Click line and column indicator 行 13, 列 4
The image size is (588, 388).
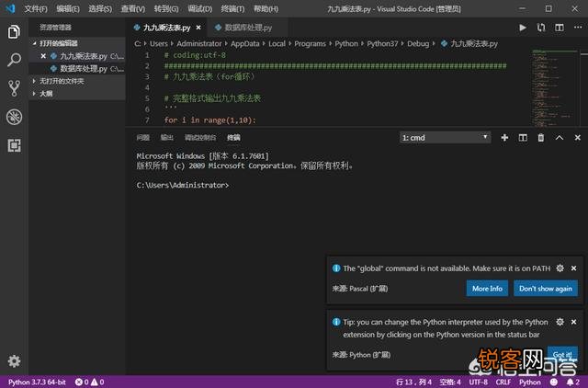413,382
